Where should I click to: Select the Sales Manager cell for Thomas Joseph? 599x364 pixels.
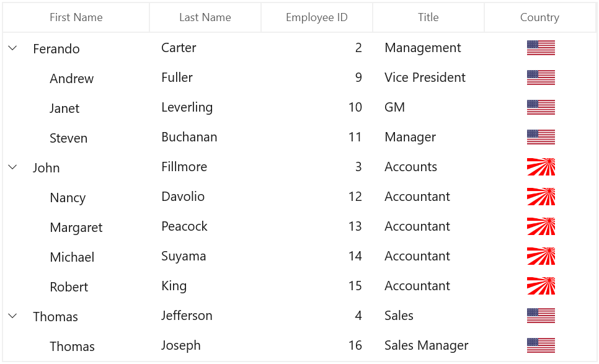(x=427, y=345)
